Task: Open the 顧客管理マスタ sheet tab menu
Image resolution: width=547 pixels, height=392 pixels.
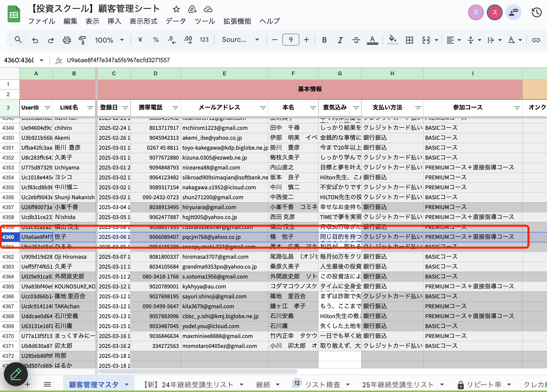Action: (127, 384)
